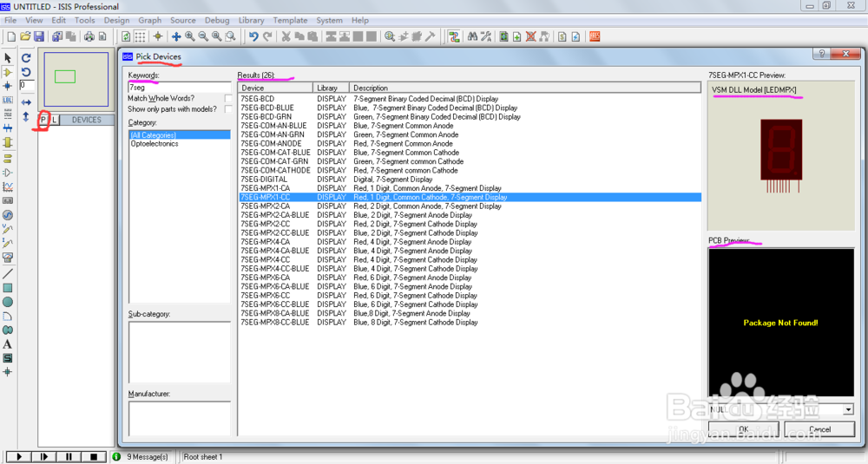Select device 7SEG-COM-CATHODE row
This screenshot has height=464, width=868.
tap(470, 170)
